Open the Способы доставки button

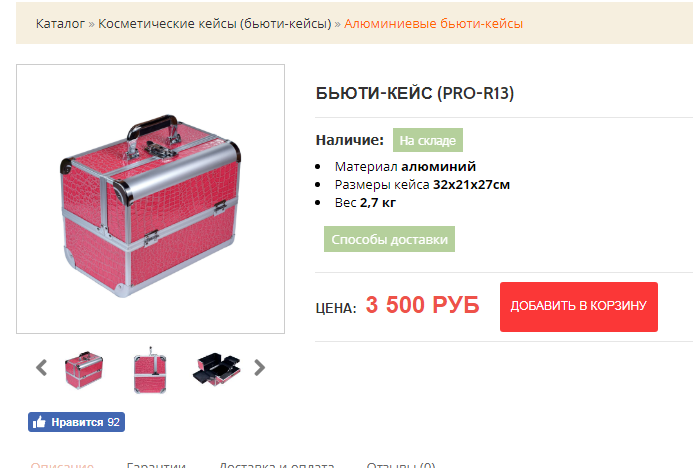pyautogui.click(x=389, y=239)
